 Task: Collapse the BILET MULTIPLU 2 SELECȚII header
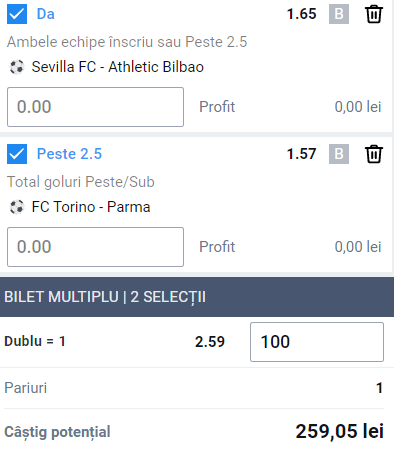pyautogui.click(x=197, y=297)
